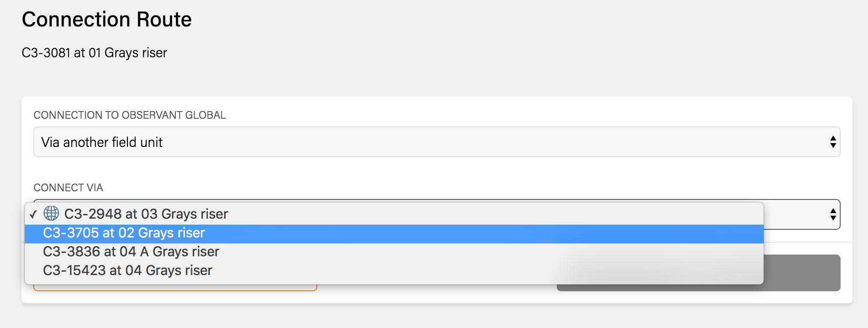Click the checkmark next to C3-2948 option
Image resolution: width=868 pixels, height=328 pixels.
33,214
